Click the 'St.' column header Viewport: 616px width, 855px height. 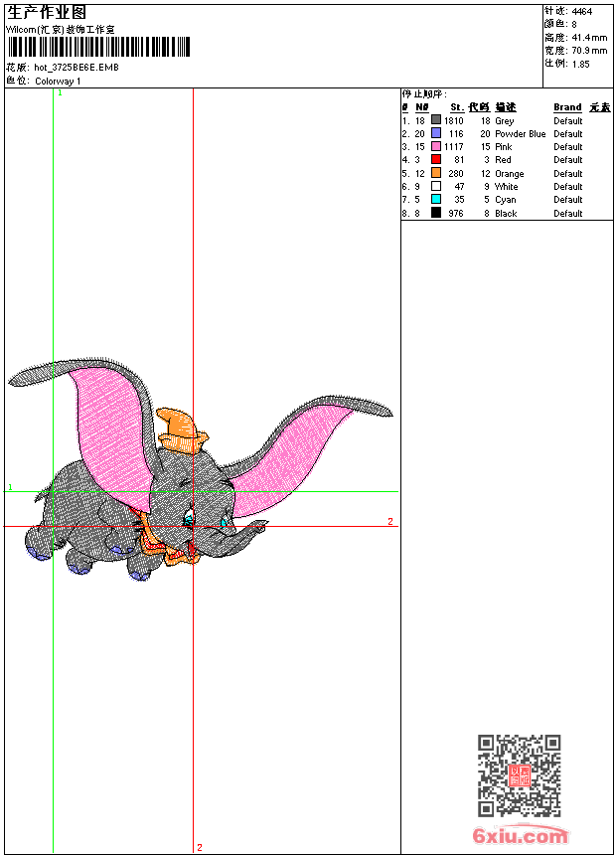pos(457,107)
